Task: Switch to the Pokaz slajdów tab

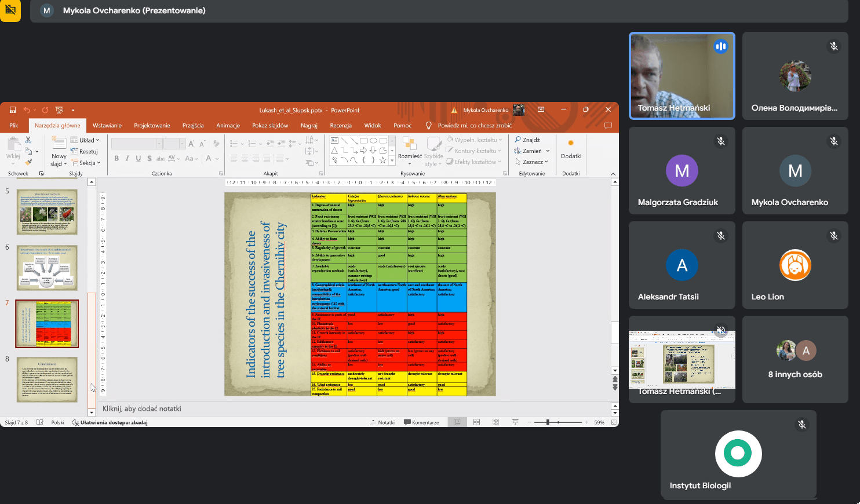Action: click(x=270, y=125)
